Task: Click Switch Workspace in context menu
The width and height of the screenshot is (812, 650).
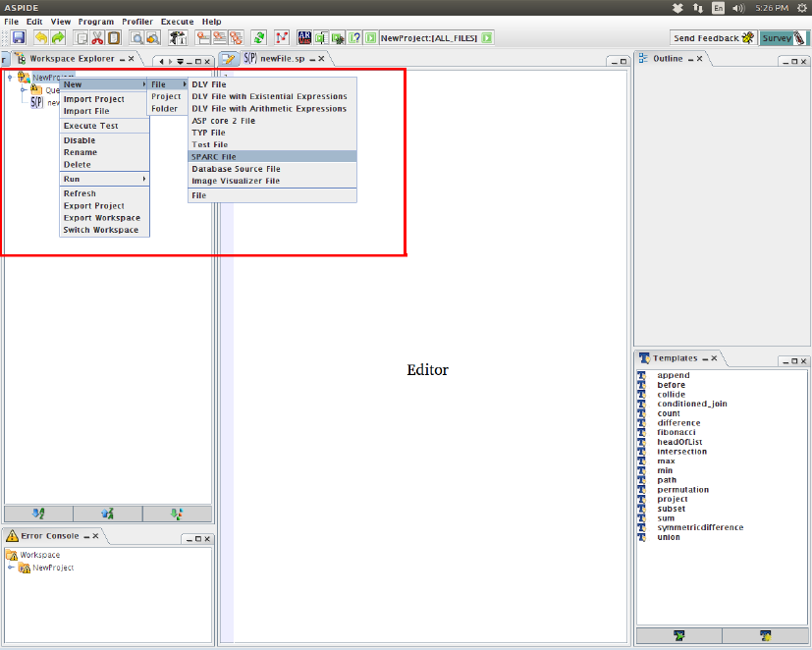Action: coord(104,230)
